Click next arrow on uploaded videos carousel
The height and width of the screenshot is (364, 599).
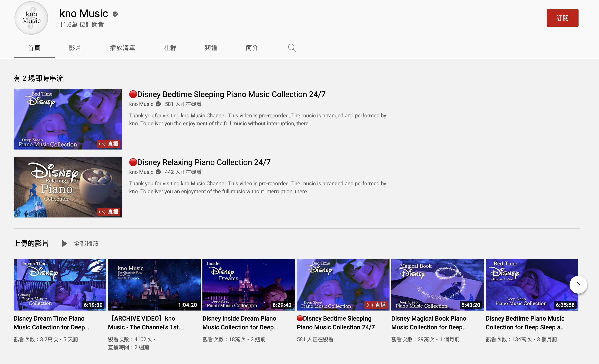(x=578, y=285)
